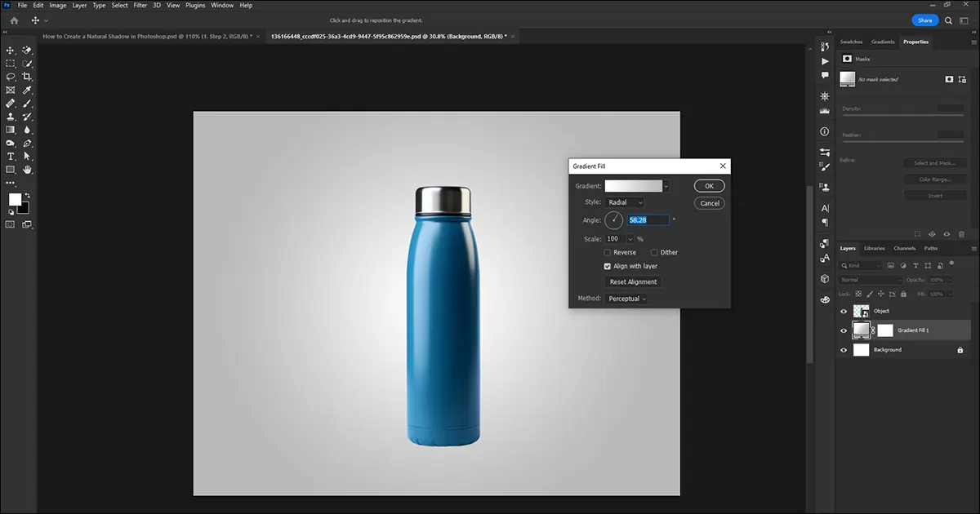
Task: Switch to the Natural Shadow document tab
Action: click(147, 36)
